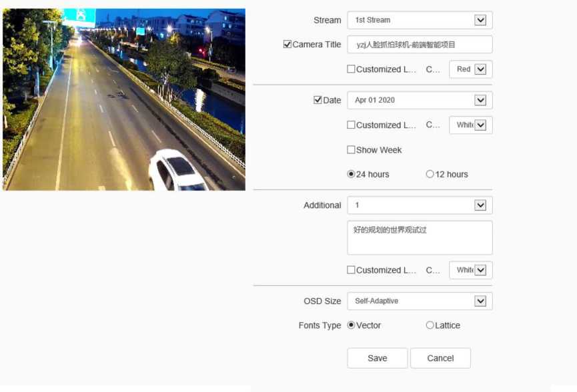577x392 pixels.
Task: Check the Show Week checkbox
Action: coord(352,150)
